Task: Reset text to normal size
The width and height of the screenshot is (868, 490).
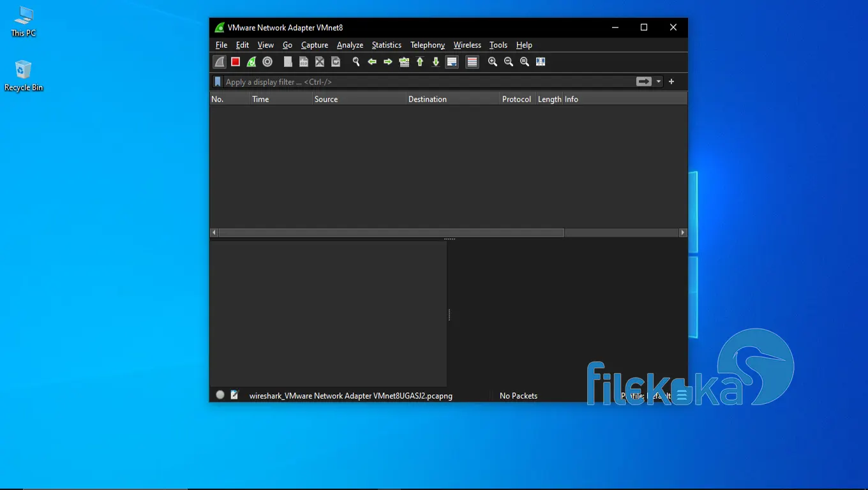Action: (x=525, y=62)
